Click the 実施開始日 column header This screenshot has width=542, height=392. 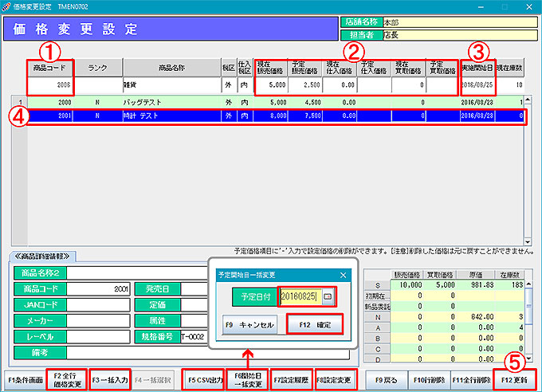(477, 68)
